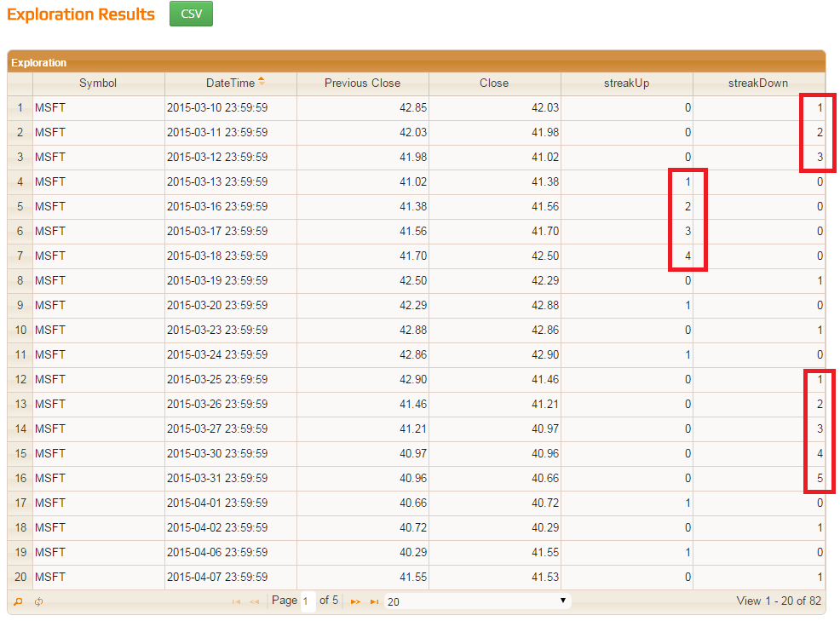
Task: Click the 'of 5' page count label
Action: [x=328, y=600]
